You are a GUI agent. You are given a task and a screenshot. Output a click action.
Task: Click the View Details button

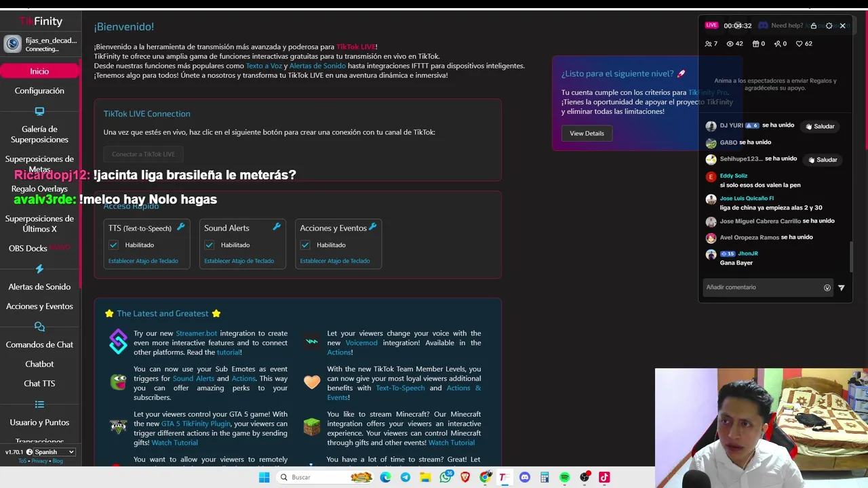click(x=587, y=134)
